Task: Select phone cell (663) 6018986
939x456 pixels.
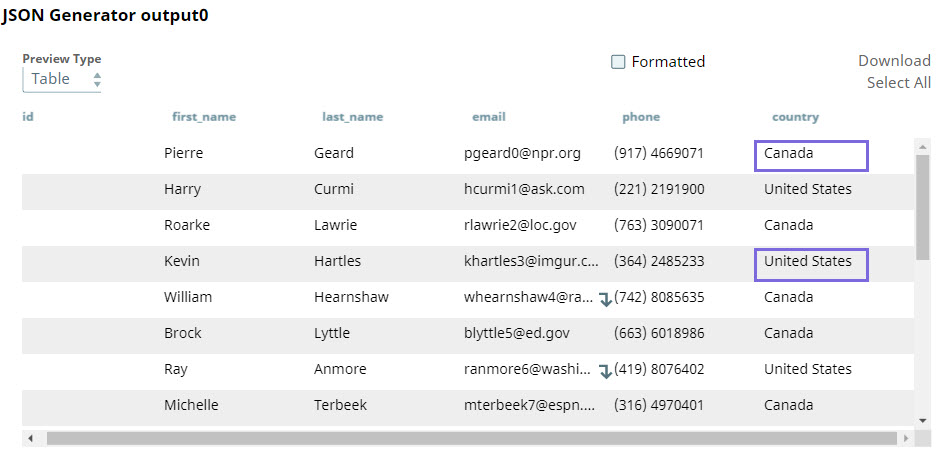Action: click(x=659, y=333)
